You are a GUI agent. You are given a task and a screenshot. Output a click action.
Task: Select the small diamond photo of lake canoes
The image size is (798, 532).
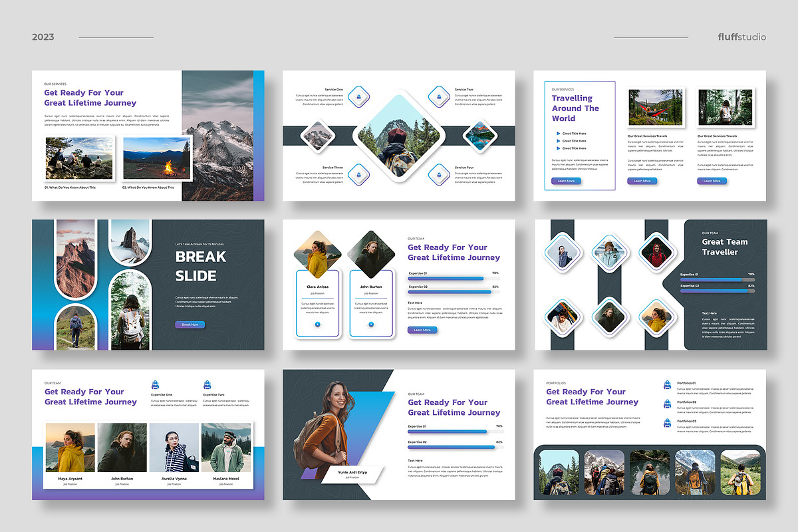tap(479, 136)
